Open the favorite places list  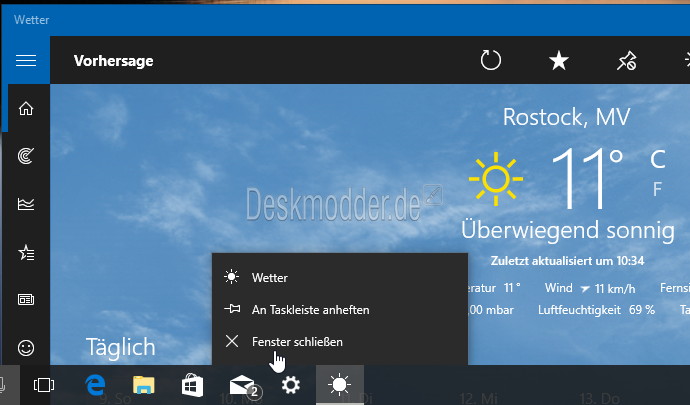tap(26, 252)
